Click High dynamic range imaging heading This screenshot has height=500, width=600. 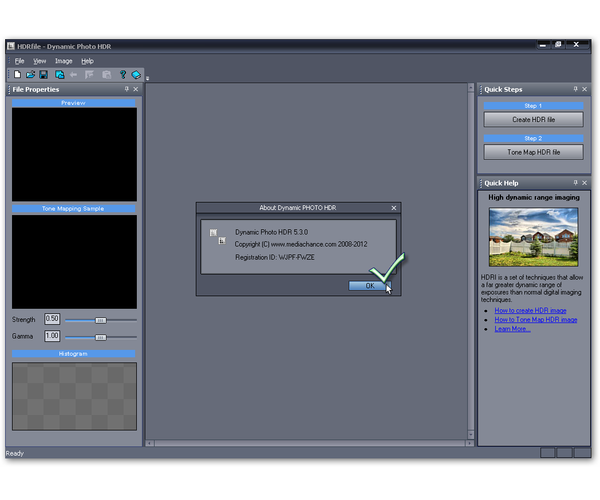tap(533, 197)
